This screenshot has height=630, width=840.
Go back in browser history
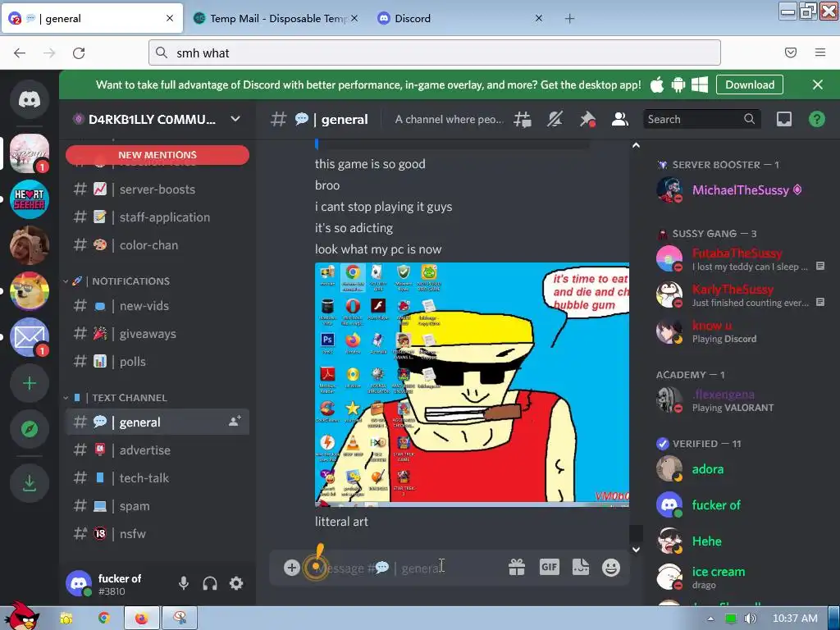(20, 53)
